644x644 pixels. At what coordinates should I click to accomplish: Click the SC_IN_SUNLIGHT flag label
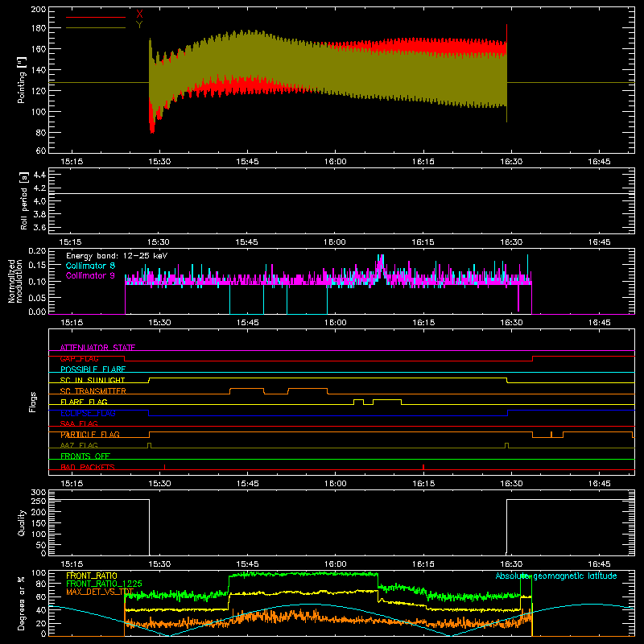[x=93, y=380]
